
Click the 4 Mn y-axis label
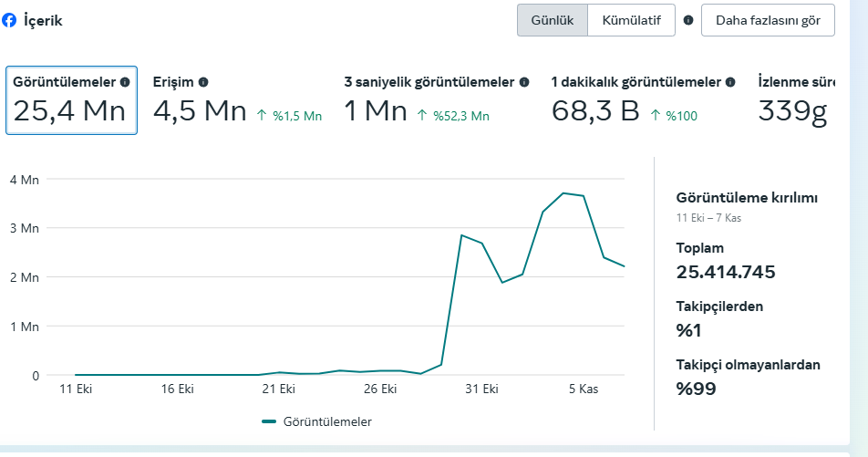[x=25, y=180]
